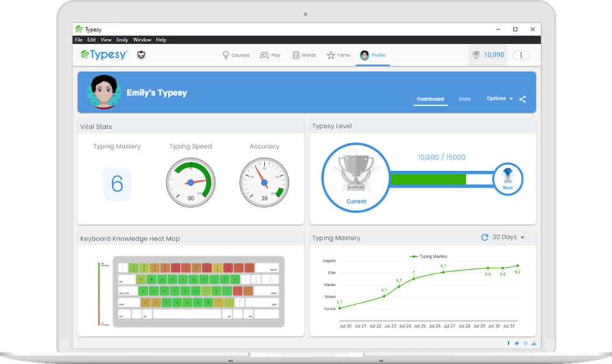Open the Words list section
Viewport: 612px width, 364px height.
coord(304,55)
